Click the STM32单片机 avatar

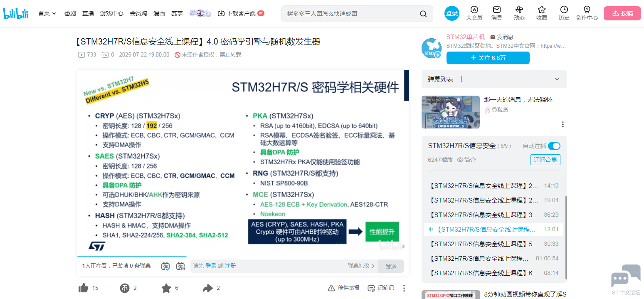[x=431, y=47]
